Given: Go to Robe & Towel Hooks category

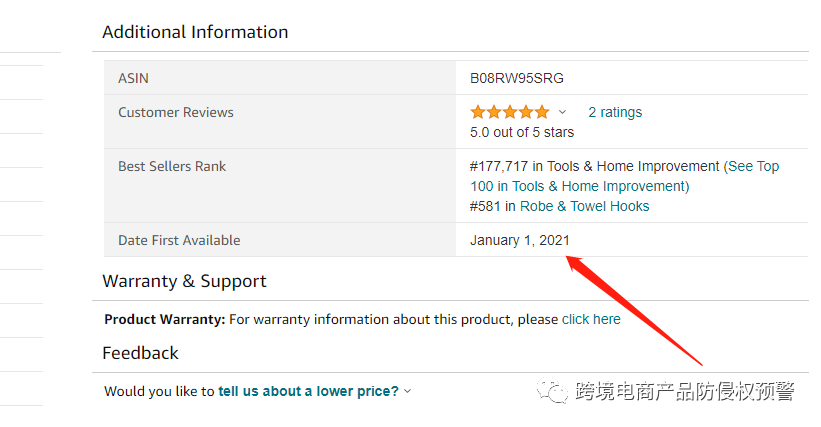Looking at the screenshot, I should 584,206.
